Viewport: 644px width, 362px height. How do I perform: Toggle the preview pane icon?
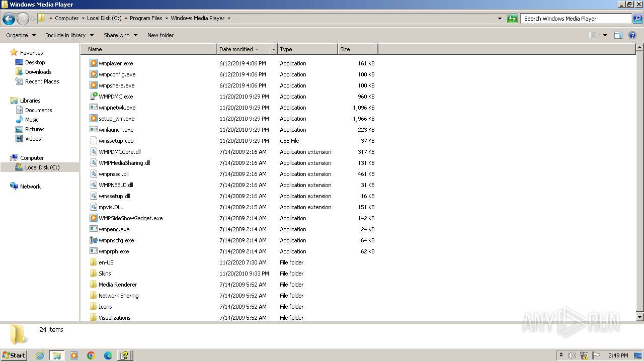coord(618,35)
